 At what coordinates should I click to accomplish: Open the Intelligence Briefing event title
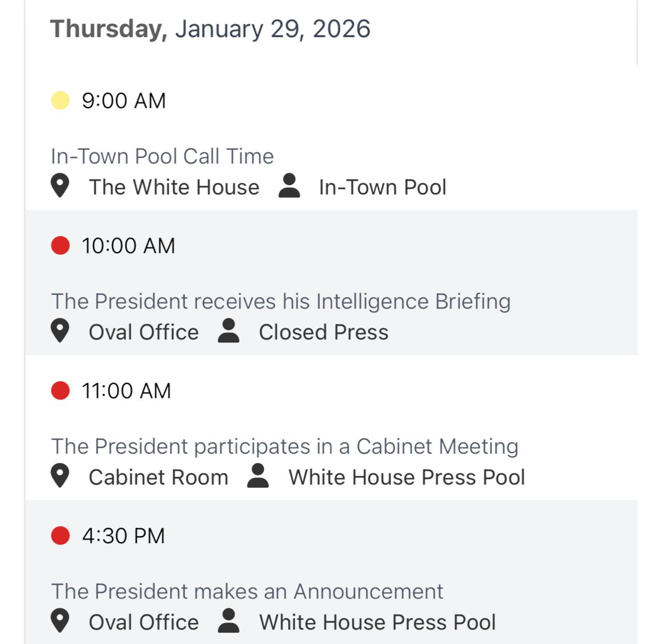click(x=281, y=302)
